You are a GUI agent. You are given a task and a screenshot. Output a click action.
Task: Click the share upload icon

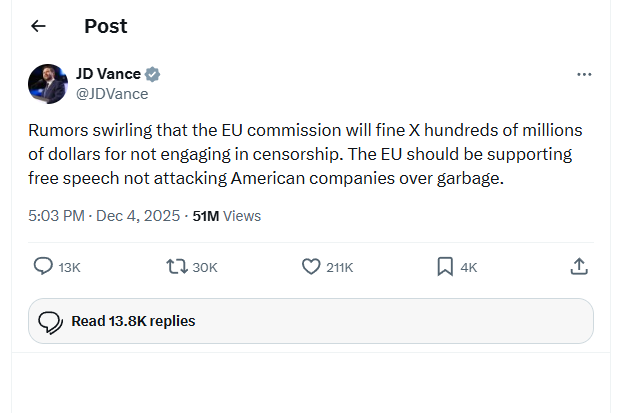pyautogui.click(x=579, y=266)
